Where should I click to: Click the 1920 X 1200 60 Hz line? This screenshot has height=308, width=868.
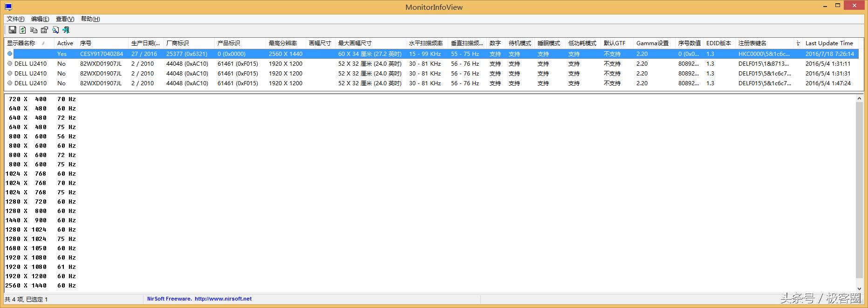click(41, 276)
